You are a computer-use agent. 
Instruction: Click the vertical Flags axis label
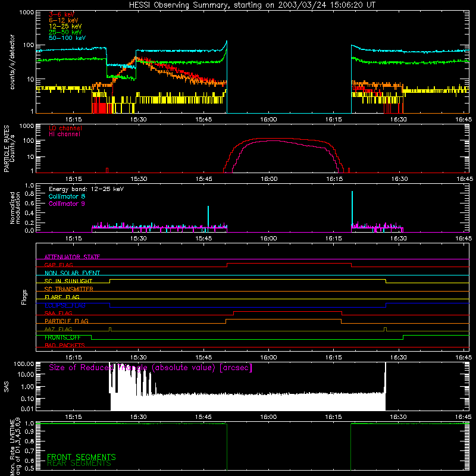pos(24,297)
